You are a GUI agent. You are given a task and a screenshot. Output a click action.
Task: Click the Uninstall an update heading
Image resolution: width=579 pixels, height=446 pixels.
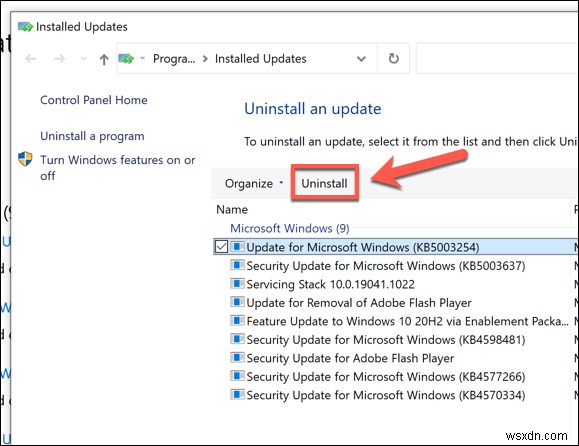[x=313, y=109]
